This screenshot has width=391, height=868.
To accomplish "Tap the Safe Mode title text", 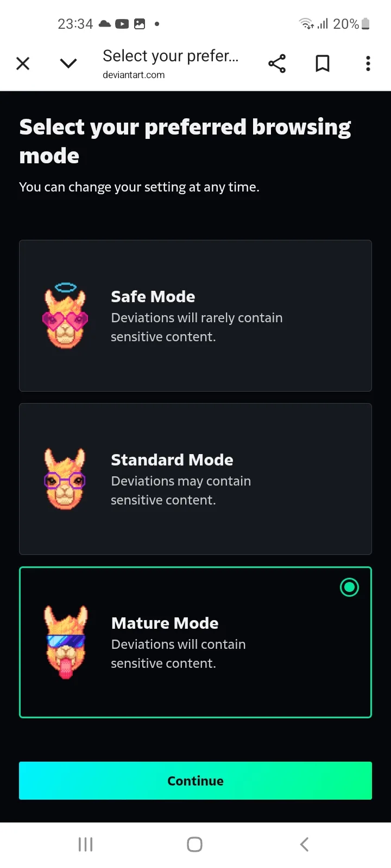I will coord(153,297).
